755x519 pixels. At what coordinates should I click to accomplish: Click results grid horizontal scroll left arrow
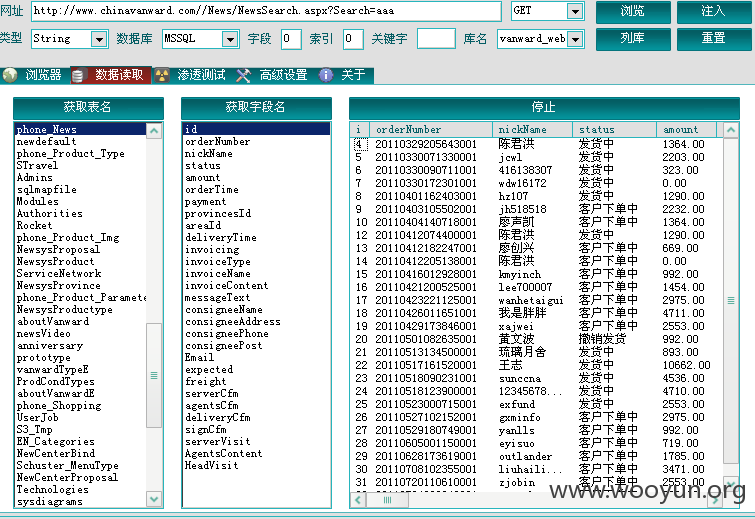tap(358, 500)
